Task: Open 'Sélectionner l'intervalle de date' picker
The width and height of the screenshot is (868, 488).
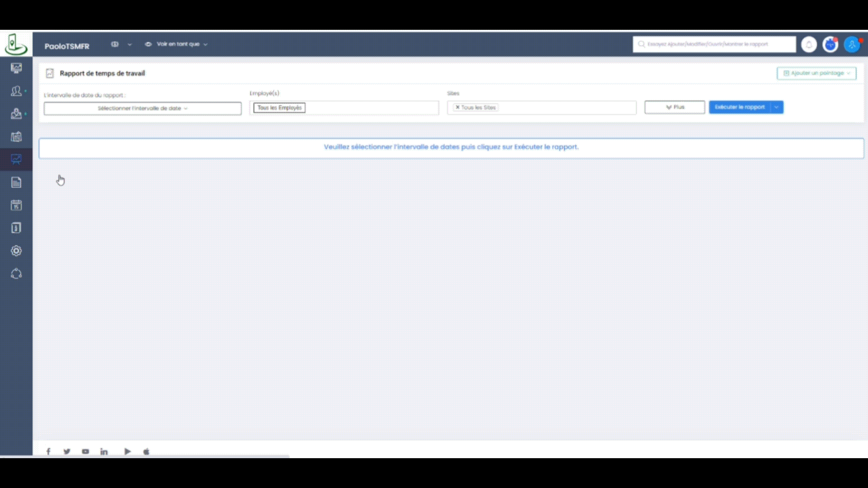Action: click(x=142, y=108)
